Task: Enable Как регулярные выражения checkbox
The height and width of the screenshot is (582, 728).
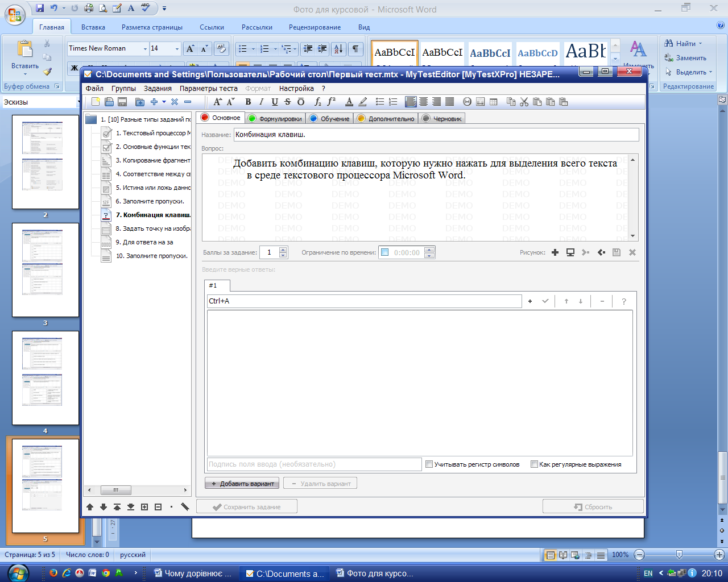Action: point(534,464)
